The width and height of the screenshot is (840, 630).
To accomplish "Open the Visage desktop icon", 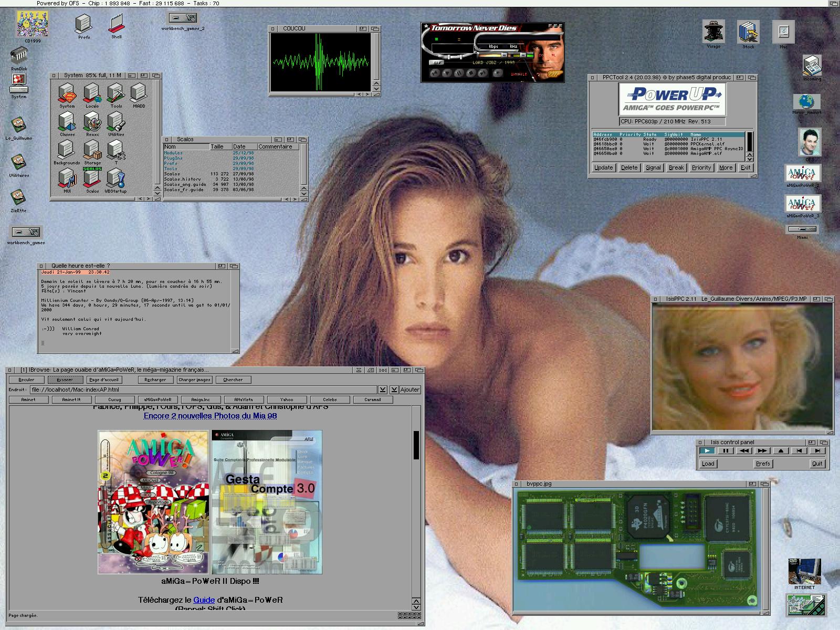I will (x=713, y=32).
